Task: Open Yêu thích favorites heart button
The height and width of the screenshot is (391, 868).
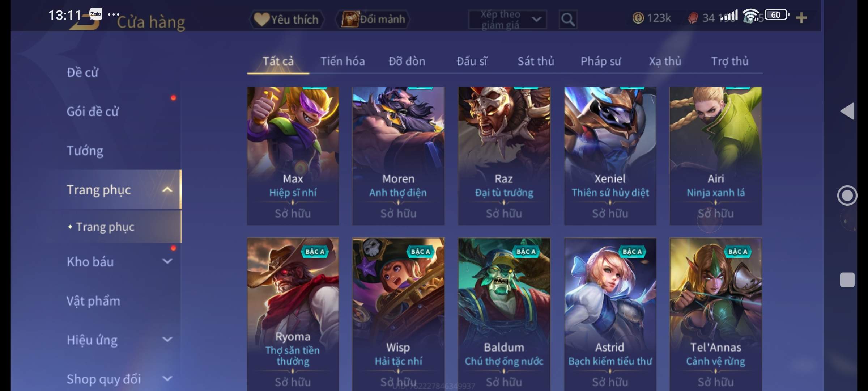Action: click(x=286, y=19)
